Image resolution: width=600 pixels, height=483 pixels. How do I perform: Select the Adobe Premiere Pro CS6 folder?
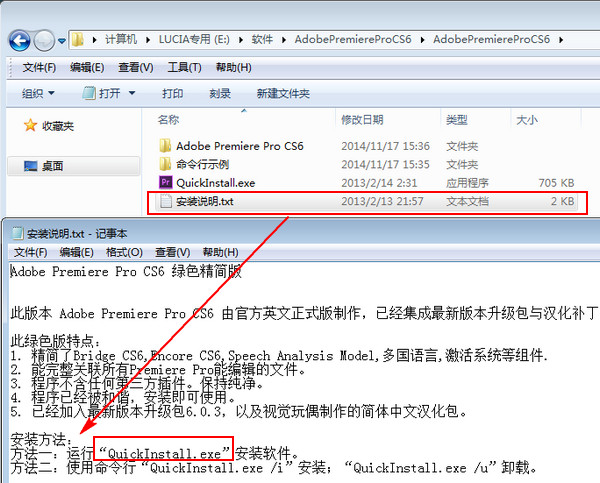(x=240, y=146)
